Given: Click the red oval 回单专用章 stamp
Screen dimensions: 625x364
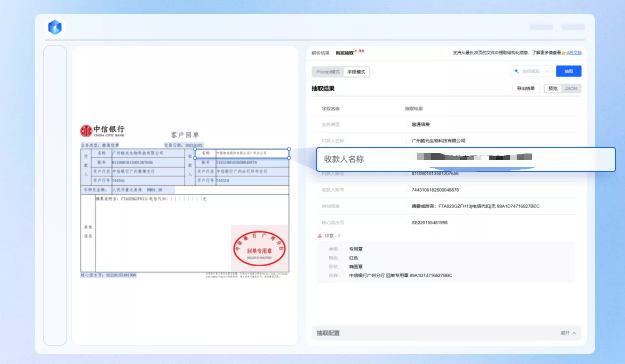Looking at the screenshot, I should 259,248.
